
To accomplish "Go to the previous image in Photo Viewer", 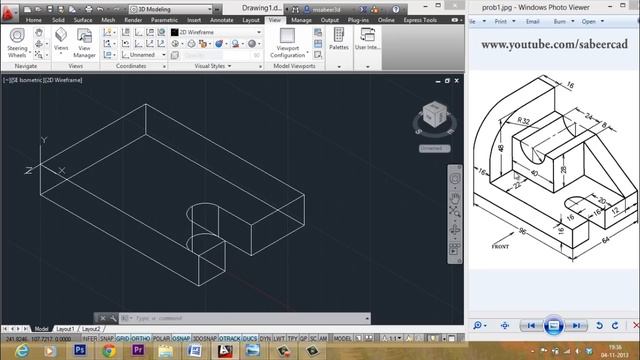I will click(531, 325).
